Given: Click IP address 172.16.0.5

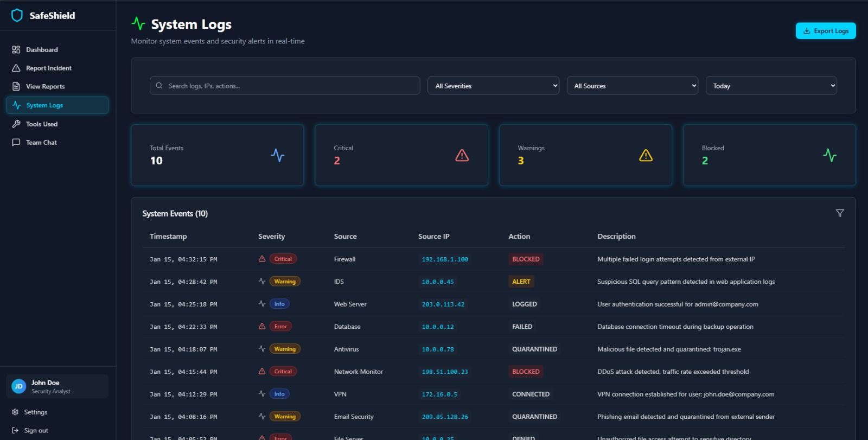Looking at the screenshot, I should point(439,394).
